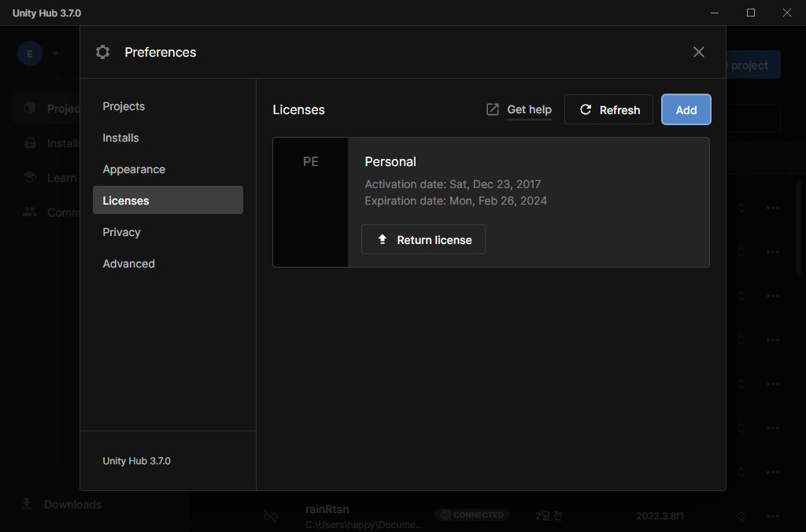
Task: Open the Projects preferences section
Action: (124, 106)
